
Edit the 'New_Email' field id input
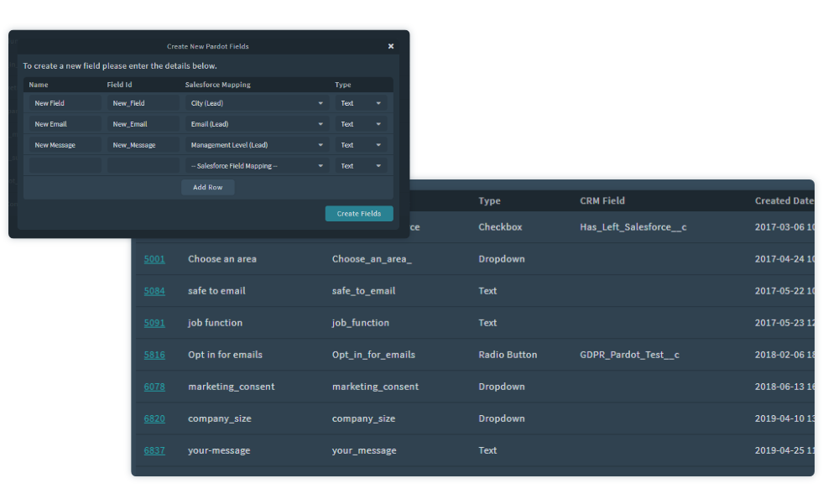point(143,124)
